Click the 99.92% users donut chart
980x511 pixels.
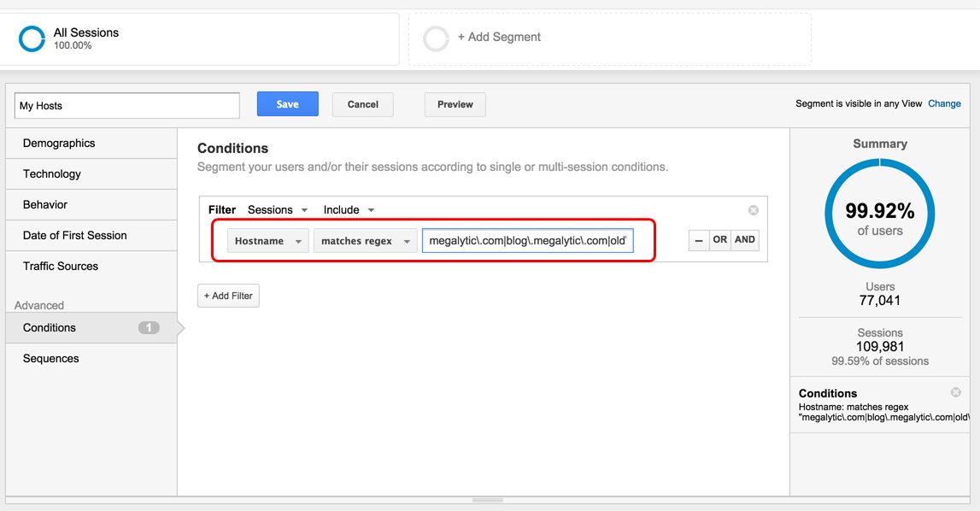(x=880, y=214)
